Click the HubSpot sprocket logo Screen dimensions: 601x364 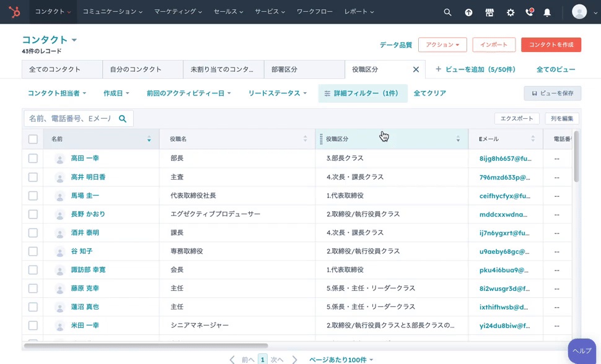click(14, 12)
